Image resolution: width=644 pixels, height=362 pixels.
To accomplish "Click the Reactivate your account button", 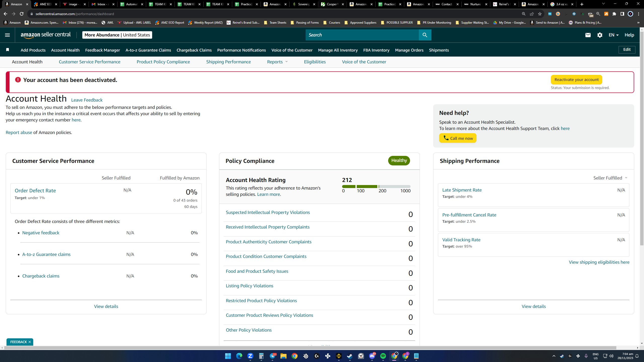I will click(576, 80).
